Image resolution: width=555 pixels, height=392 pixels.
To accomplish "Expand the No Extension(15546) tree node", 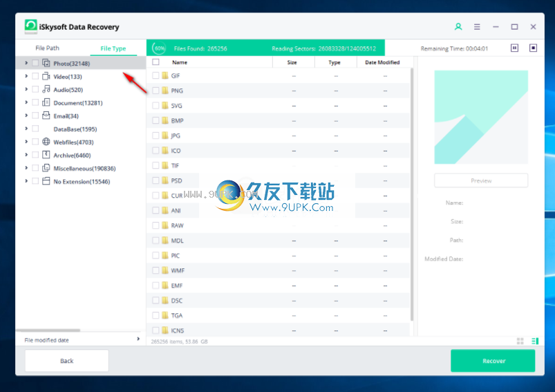I will 26,181.
